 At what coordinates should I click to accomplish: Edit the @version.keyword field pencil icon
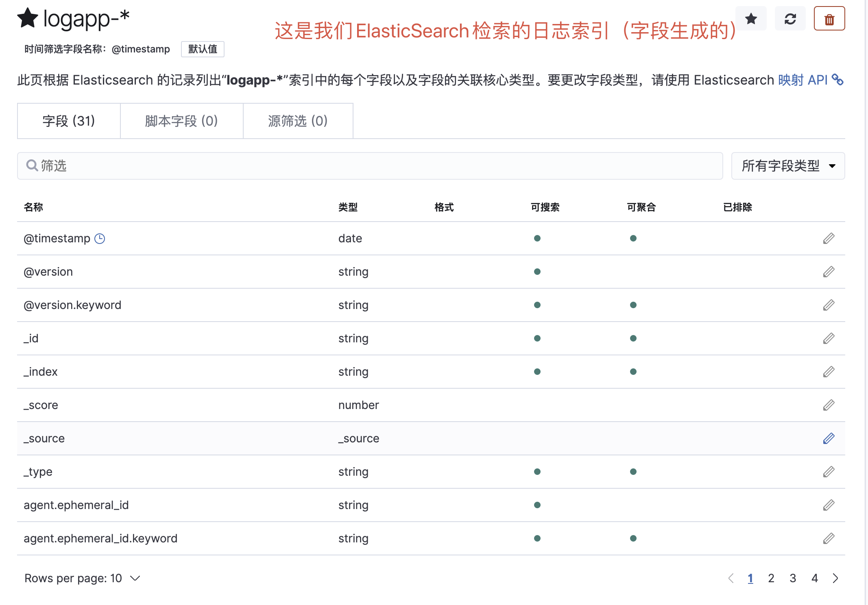point(829,305)
